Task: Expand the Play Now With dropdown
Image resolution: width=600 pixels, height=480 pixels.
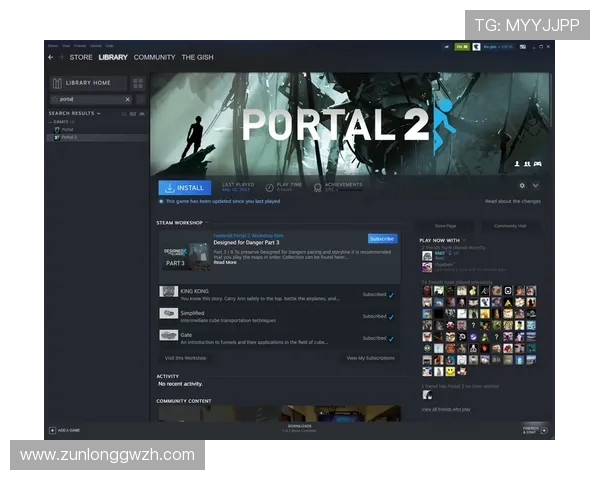Action: click(x=464, y=240)
